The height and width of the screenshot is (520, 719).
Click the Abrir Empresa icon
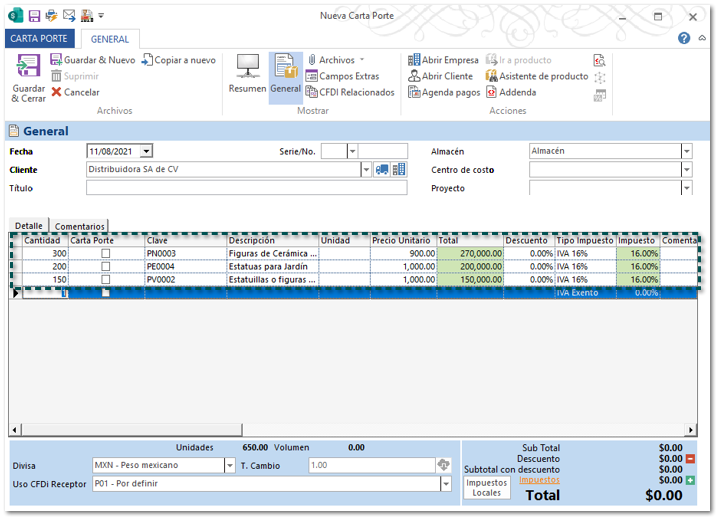click(414, 60)
